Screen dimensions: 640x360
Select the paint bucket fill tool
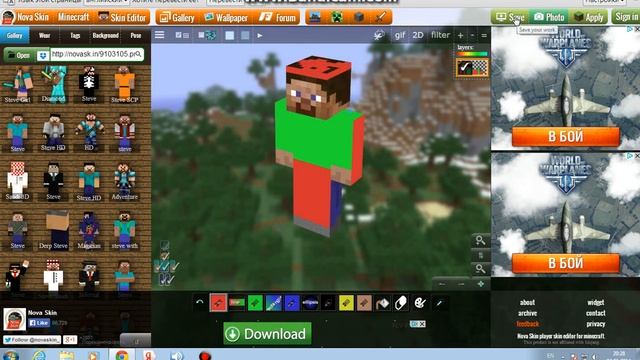tap(383, 303)
